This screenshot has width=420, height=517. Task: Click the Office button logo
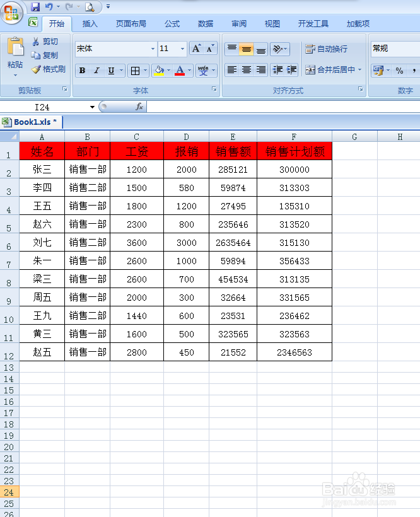point(11,12)
